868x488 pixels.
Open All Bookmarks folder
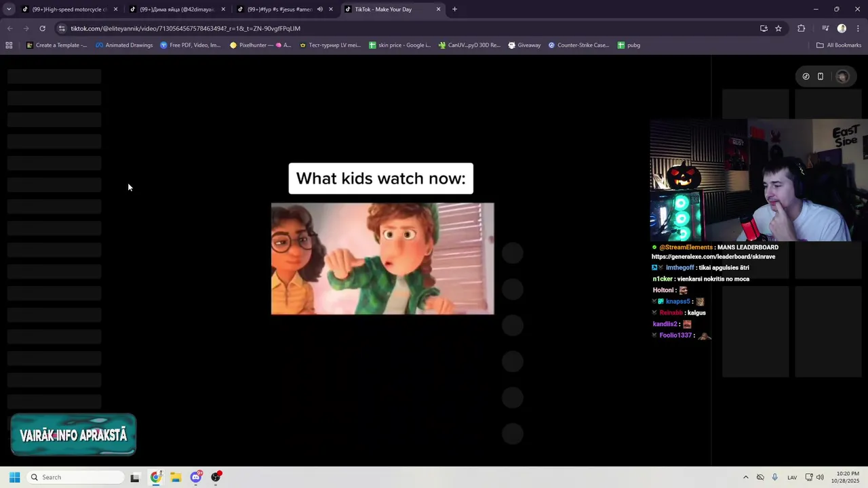839,45
